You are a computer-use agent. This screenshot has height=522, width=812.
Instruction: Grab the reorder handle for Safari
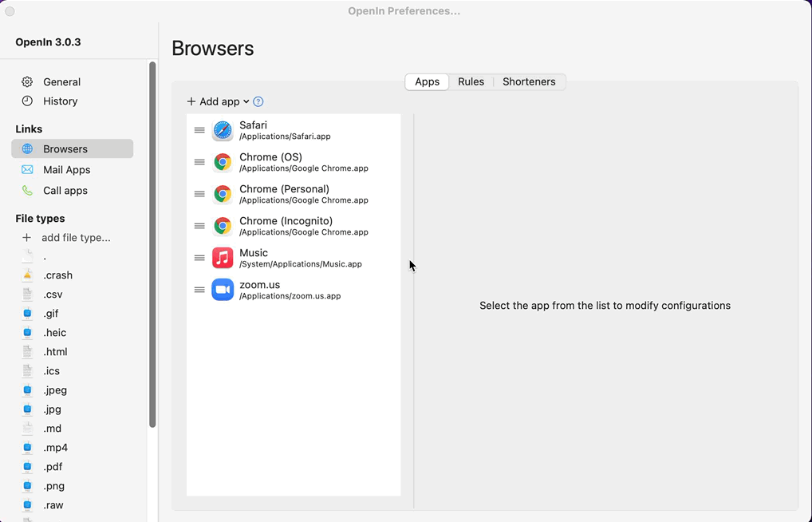199,130
